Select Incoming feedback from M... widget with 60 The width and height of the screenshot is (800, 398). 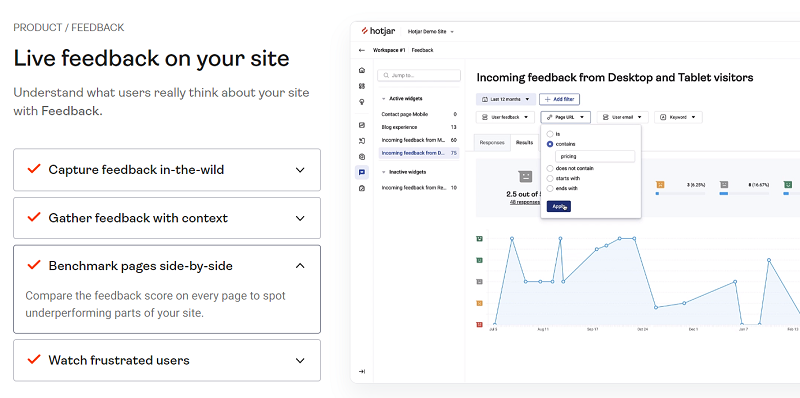coord(419,140)
